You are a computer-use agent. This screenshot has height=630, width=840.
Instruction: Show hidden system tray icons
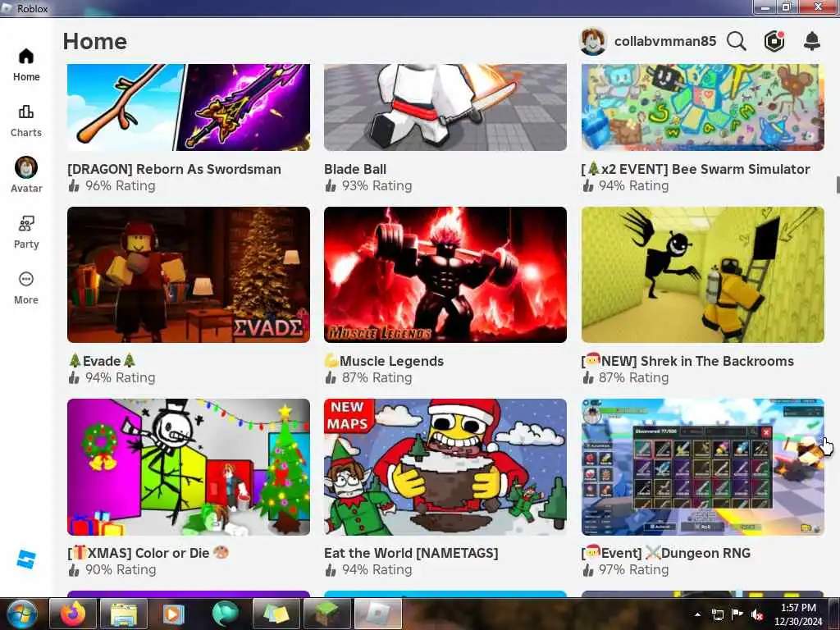point(697,614)
